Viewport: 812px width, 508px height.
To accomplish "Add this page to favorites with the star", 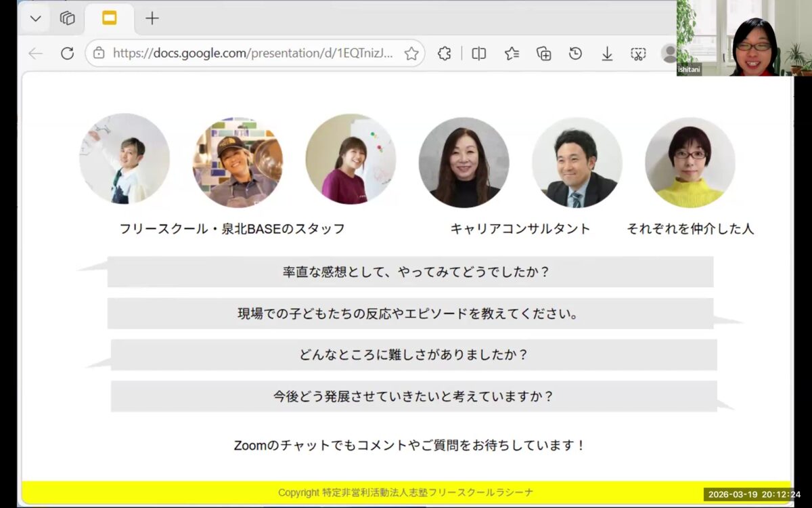I will point(411,54).
